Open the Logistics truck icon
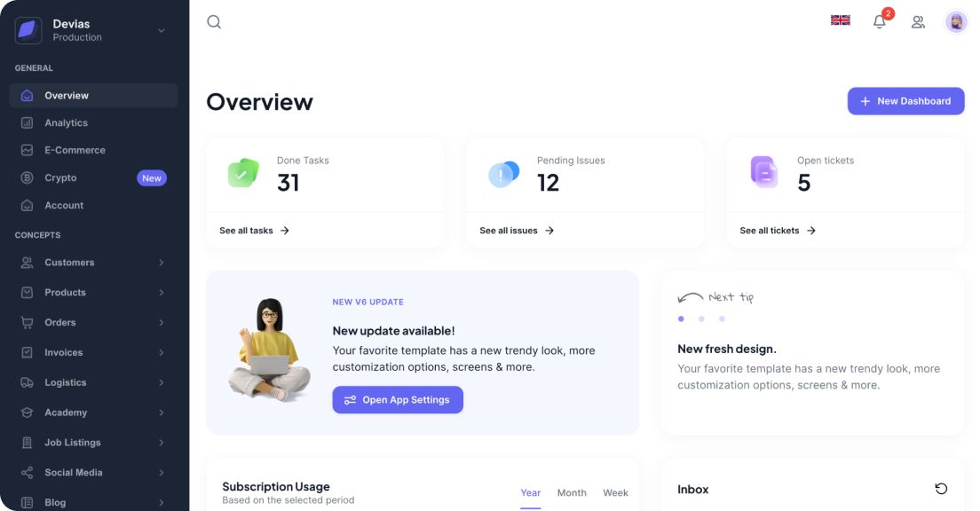 point(28,381)
